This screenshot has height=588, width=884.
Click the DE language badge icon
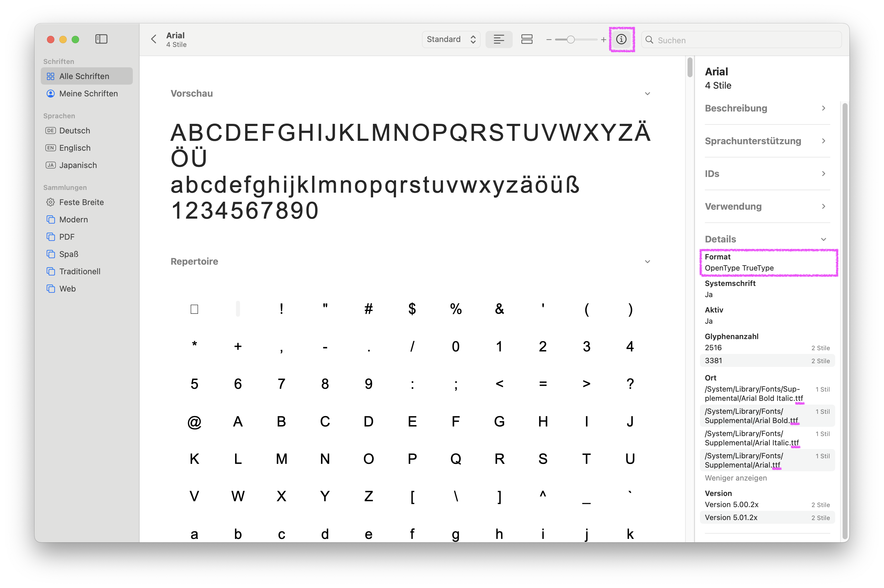[x=51, y=131]
